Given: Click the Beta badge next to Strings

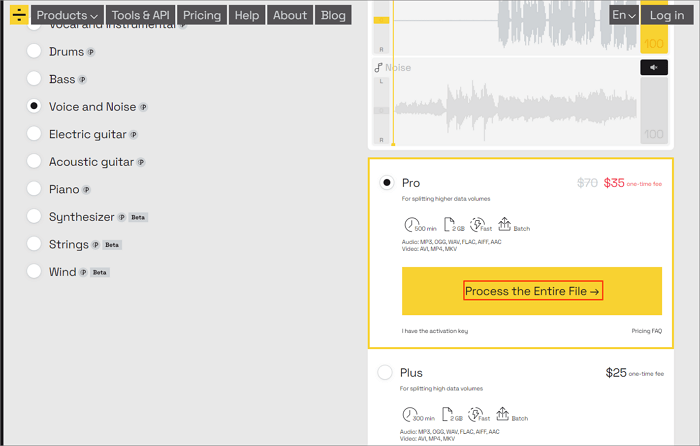Looking at the screenshot, I should pos(112,245).
